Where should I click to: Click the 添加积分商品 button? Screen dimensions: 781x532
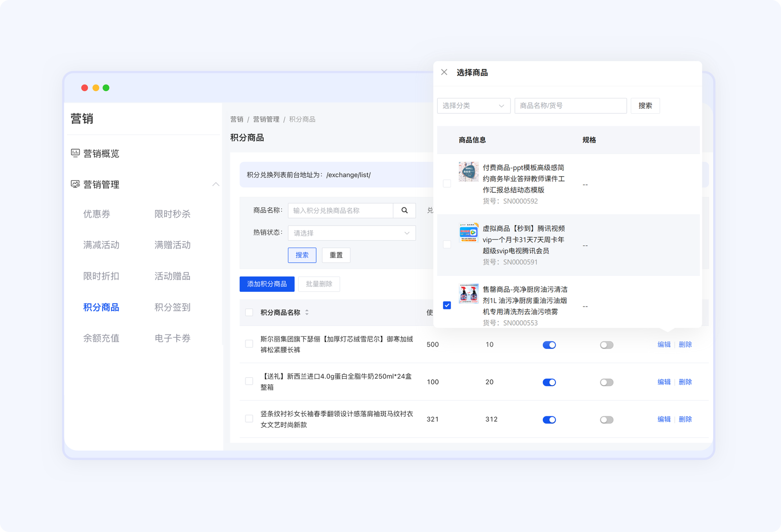pos(267,284)
